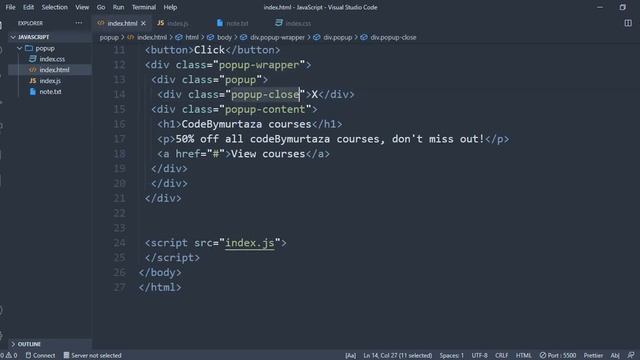This screenshot has width=640, height=360.
Task: Click the HTML icon beside index.html in explorer
Action: coord(33,70)
